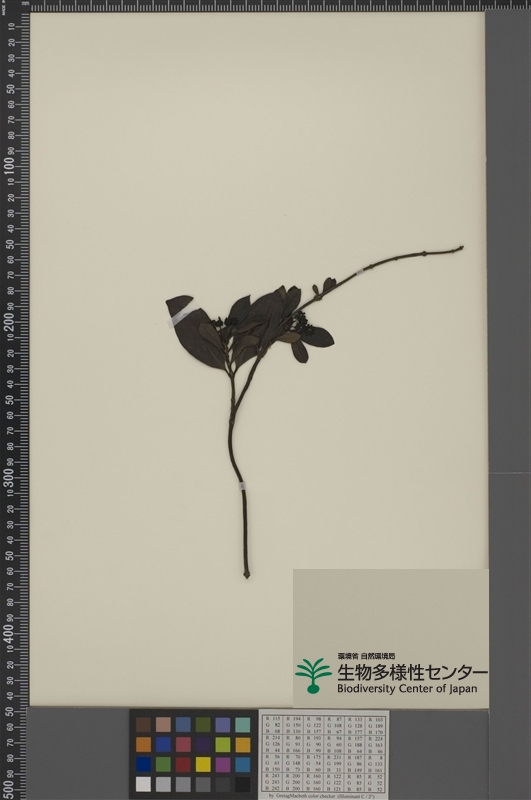This screenshot has width=531, height=800.
Task: Click the 400 mark on the left ruler
Action: click(9, 633)
